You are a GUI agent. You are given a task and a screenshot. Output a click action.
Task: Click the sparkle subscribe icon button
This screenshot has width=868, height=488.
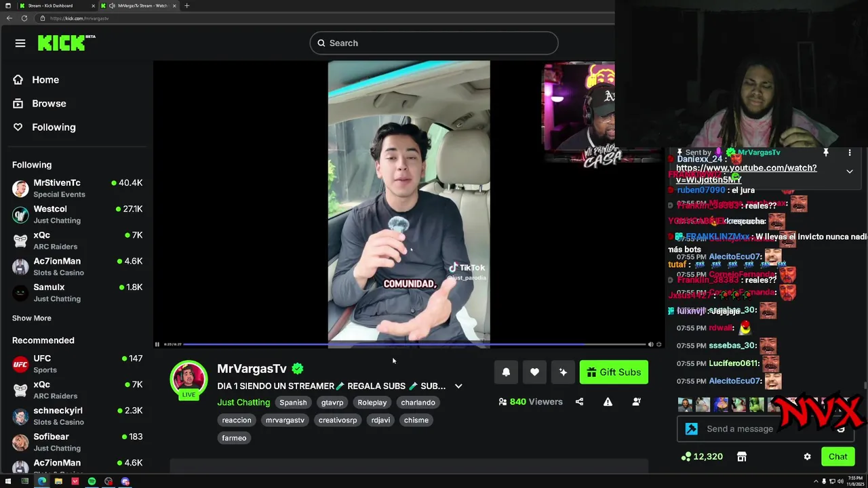(563, 372)
